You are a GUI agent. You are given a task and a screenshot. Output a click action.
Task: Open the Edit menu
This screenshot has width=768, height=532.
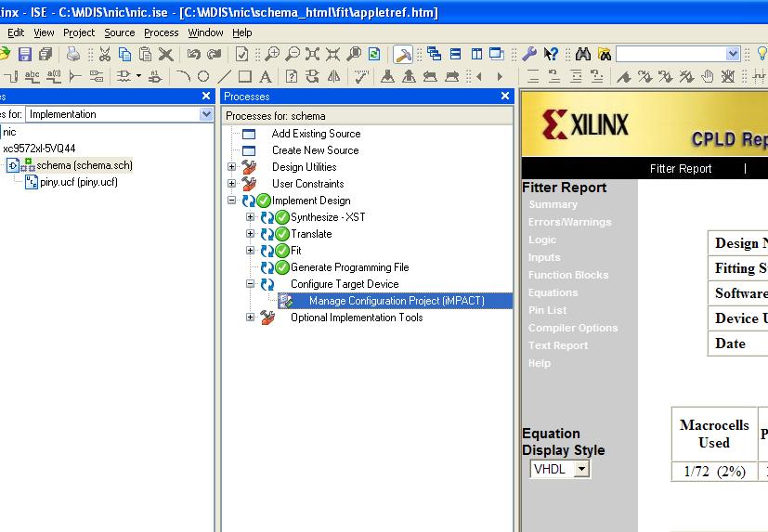(x=16, y=32)
